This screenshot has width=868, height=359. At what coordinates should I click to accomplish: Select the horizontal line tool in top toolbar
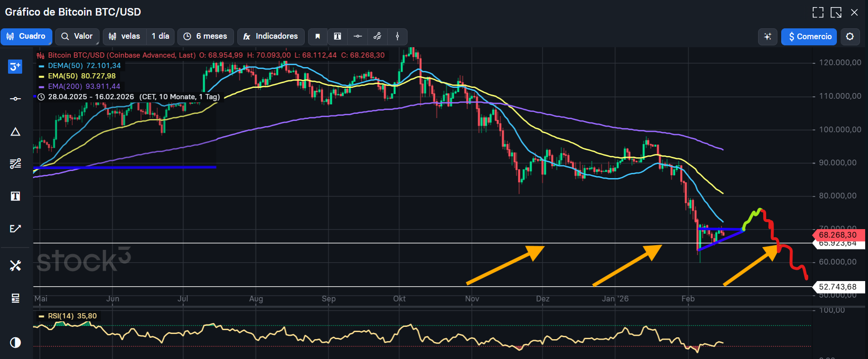[x=358, y=36]
